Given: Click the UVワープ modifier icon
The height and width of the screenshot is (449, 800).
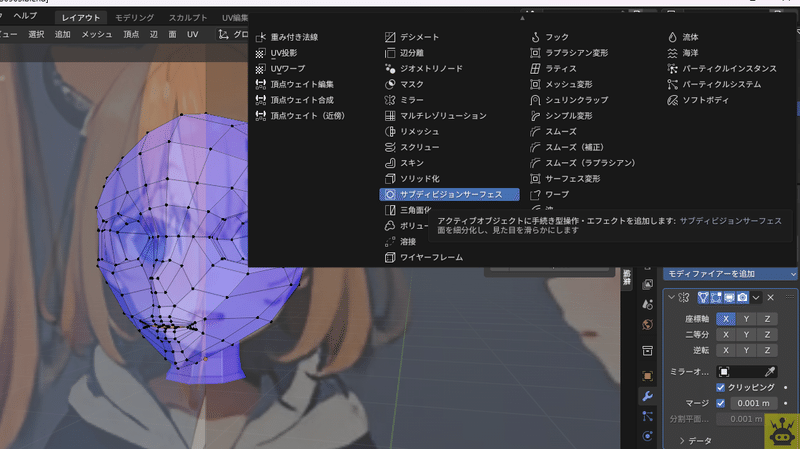Looking at the screenshot, I should (261, 69).
